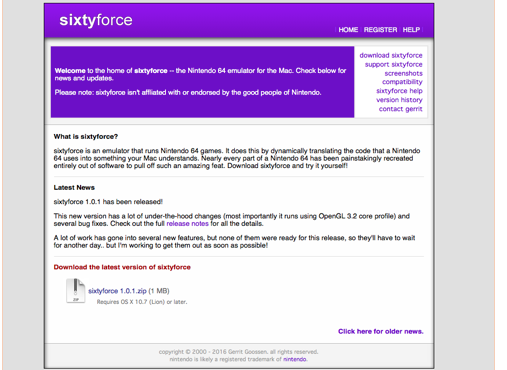Image resolution: width=507 pixels, height=370 pixels.
Task: Click the 'contact gerrit' sidebar link
Action: [400, 109]
